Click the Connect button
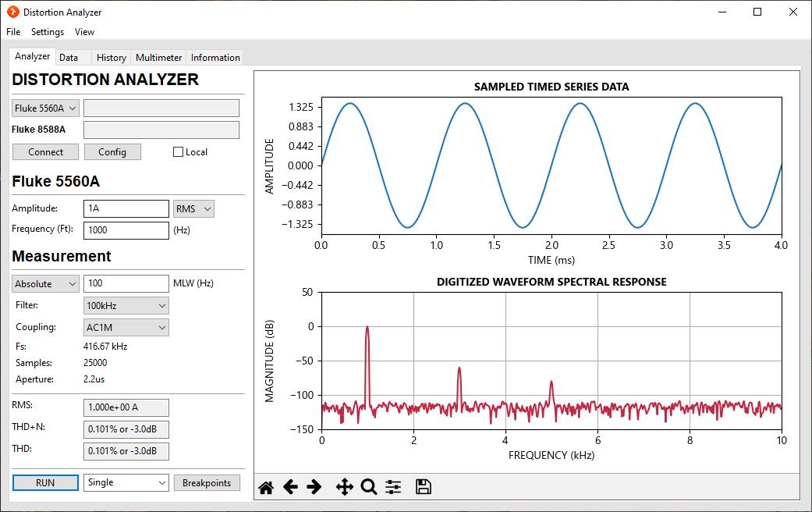Screen dimensions: 812x512 tap(45, 152)
